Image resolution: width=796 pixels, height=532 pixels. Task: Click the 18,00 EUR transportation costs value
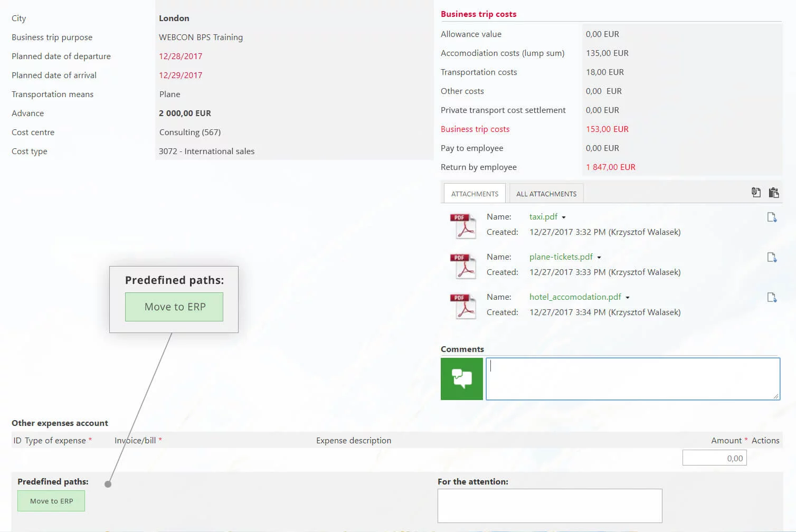click(605, 72)
